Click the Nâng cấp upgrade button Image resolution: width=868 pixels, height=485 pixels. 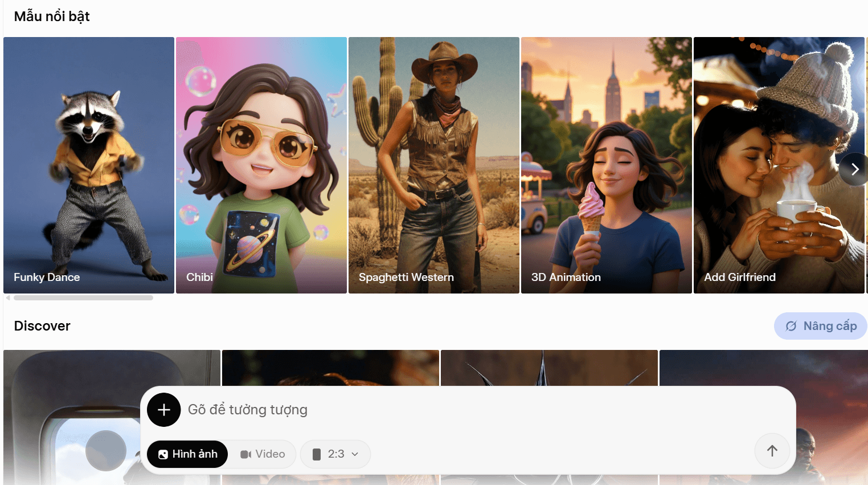pos(820,326)
